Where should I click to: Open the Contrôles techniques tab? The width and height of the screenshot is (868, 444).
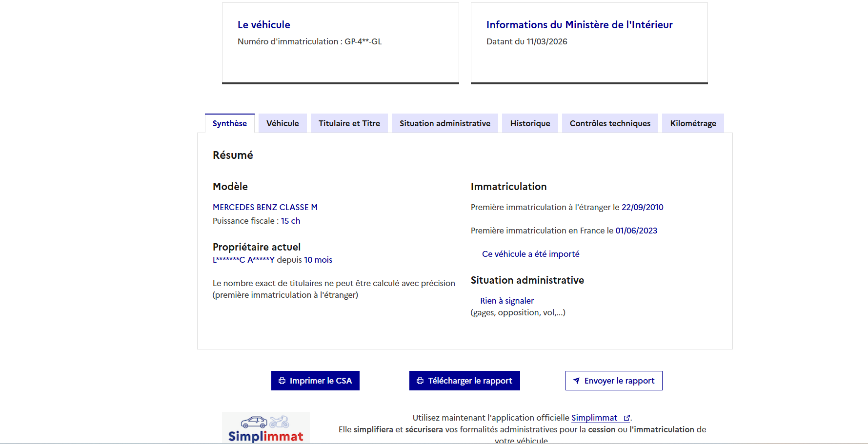pos(610,123)
